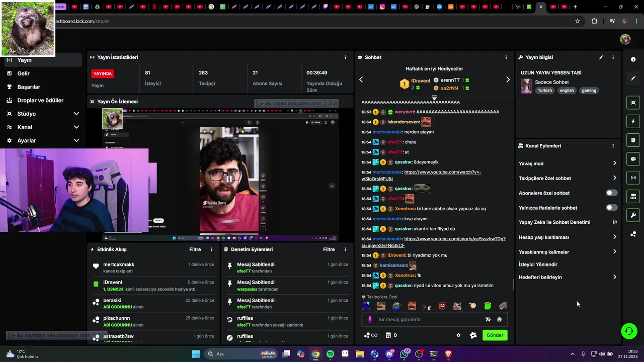Click the purple microphone icon in chat input

click(370, 319)
